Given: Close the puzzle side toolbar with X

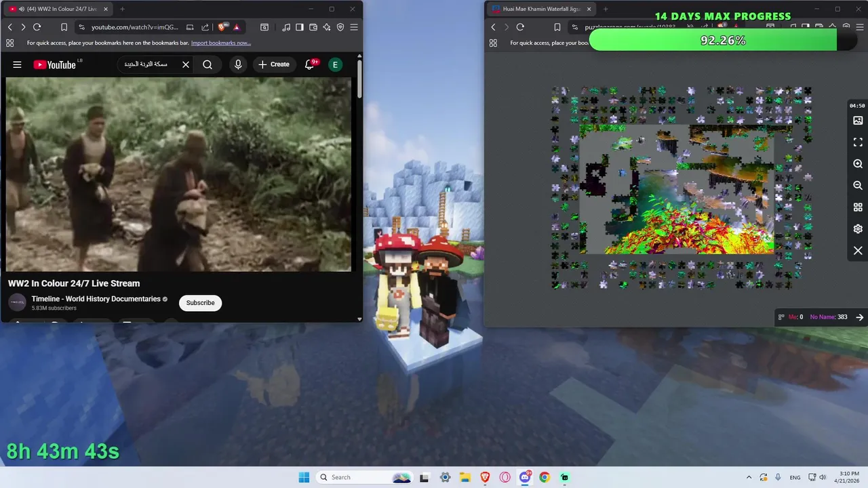Looking at the screenshot, I should (858, 251).
